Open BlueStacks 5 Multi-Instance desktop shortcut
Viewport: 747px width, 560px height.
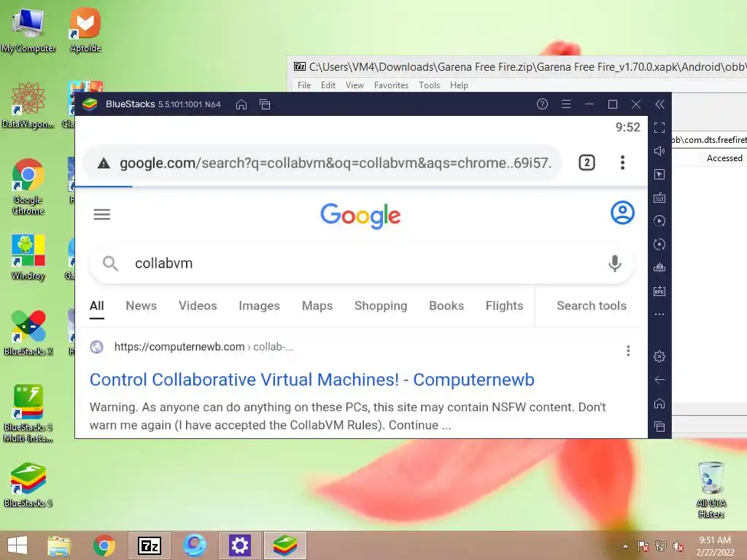point(28,413)
